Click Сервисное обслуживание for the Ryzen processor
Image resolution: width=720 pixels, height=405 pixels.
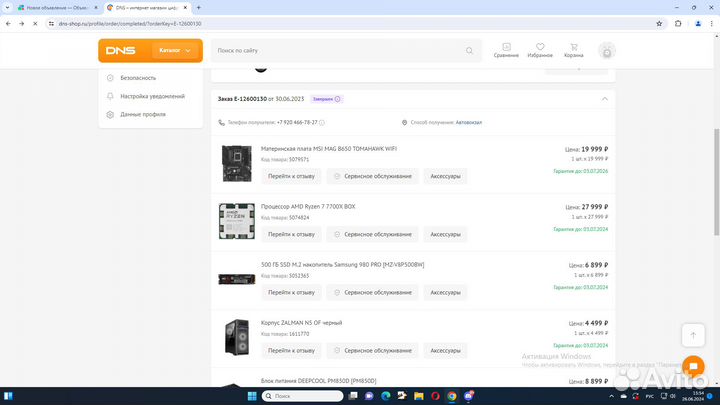click(372, 234)
